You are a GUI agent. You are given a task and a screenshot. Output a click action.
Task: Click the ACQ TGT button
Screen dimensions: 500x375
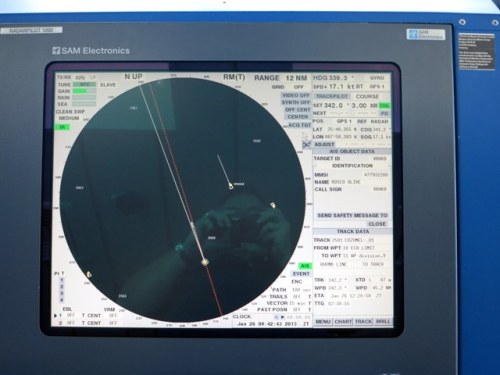tap(299, 125)
